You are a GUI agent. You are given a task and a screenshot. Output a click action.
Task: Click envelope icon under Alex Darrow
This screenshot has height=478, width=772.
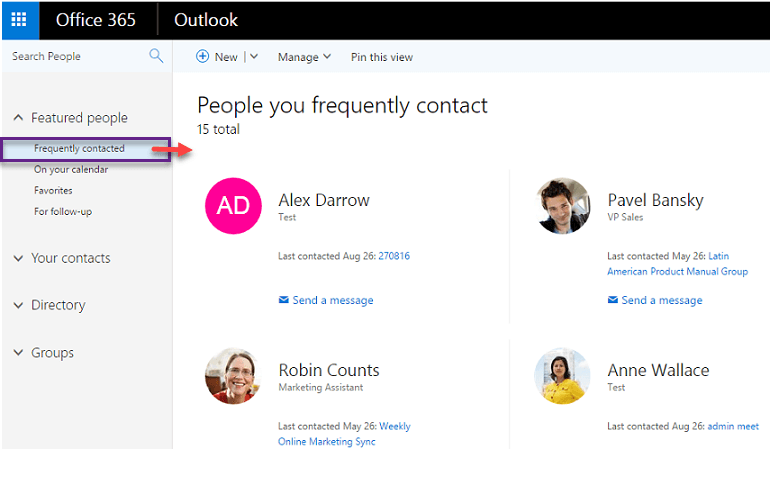tap(284, 300)
